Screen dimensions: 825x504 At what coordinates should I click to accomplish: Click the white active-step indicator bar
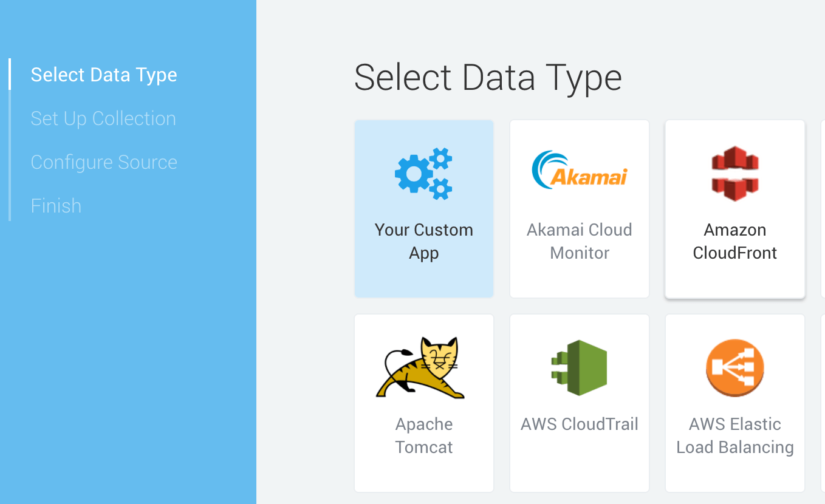pos(10,74)
